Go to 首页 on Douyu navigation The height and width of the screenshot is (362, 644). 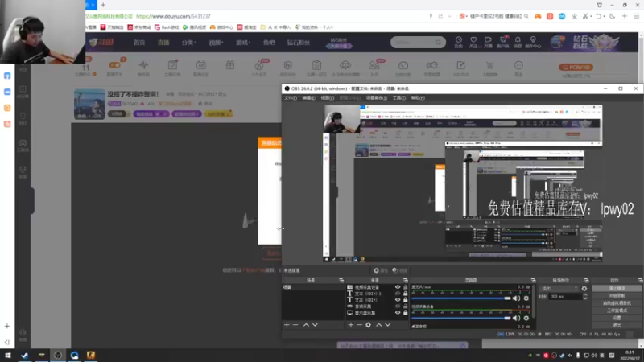click(x=138, y=43)
